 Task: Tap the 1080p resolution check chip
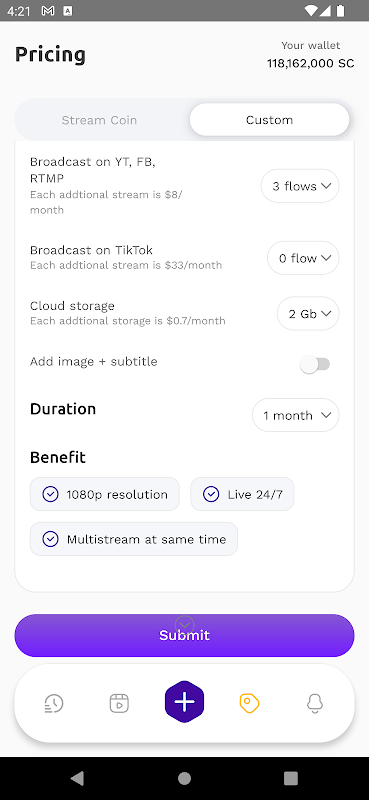pyautogui.click(x=105, y=494)
